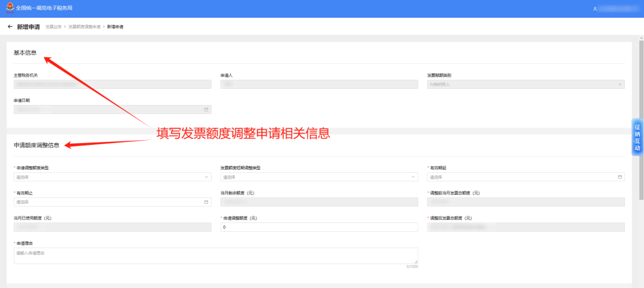Click the 全国统一规范电子税务局 title
The image size is (644, 288).
pos(44,8)
